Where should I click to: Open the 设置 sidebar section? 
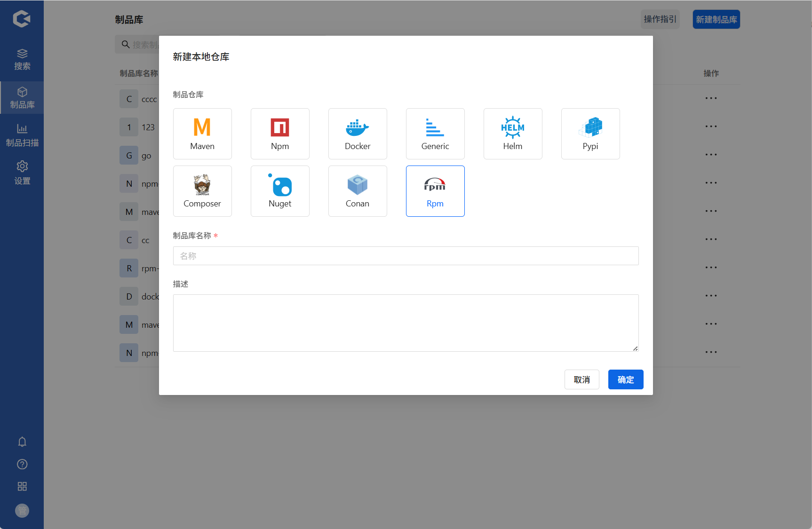22,173
